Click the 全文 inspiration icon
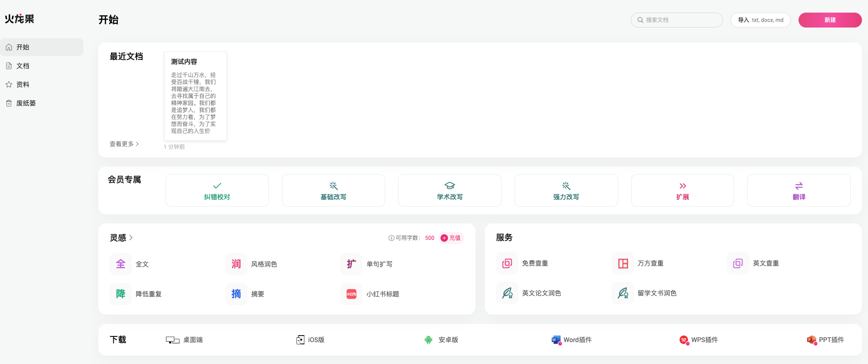 [x=121, y=264]
